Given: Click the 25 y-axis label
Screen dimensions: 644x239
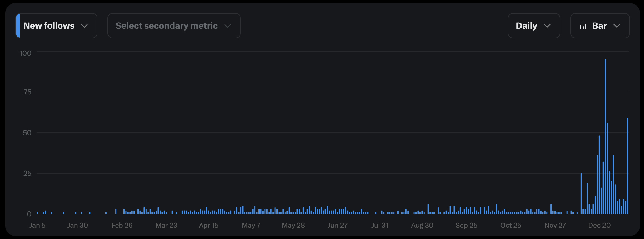Looking at the screenshot, I should (27, 173).
